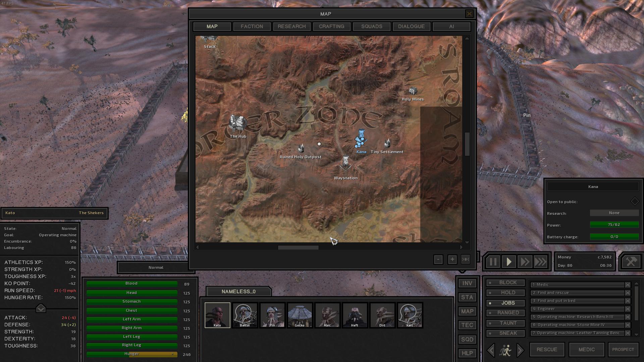Screen dimensions: 644x362
Task: Select Pin's character portrait
Action: pos(272,315)
